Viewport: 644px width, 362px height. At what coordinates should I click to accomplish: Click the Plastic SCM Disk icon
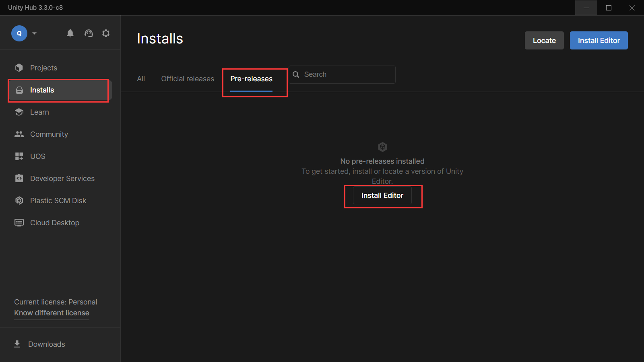[19, 200]
